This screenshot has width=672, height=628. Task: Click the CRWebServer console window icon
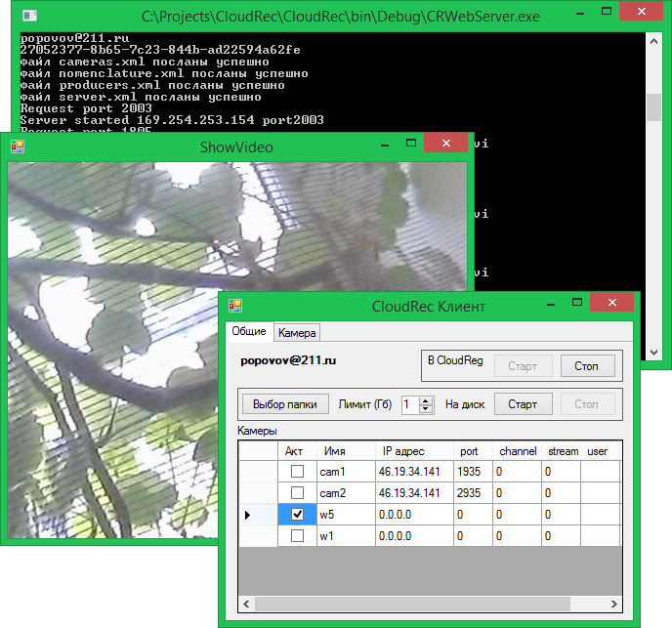(x=29, y=17)
